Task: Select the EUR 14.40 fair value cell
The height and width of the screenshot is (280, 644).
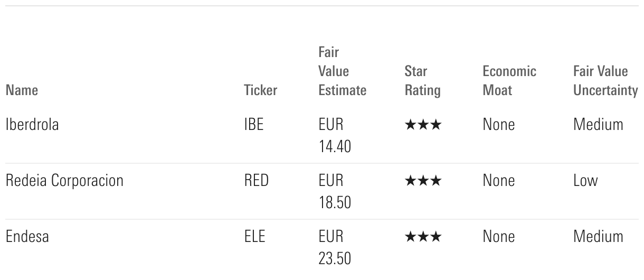Action: point(334,135)
